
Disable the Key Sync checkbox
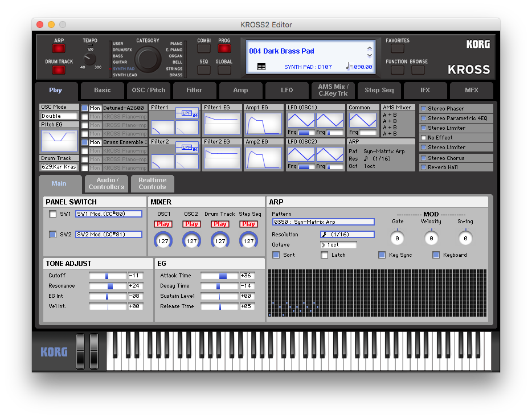(x=382, y=255)
